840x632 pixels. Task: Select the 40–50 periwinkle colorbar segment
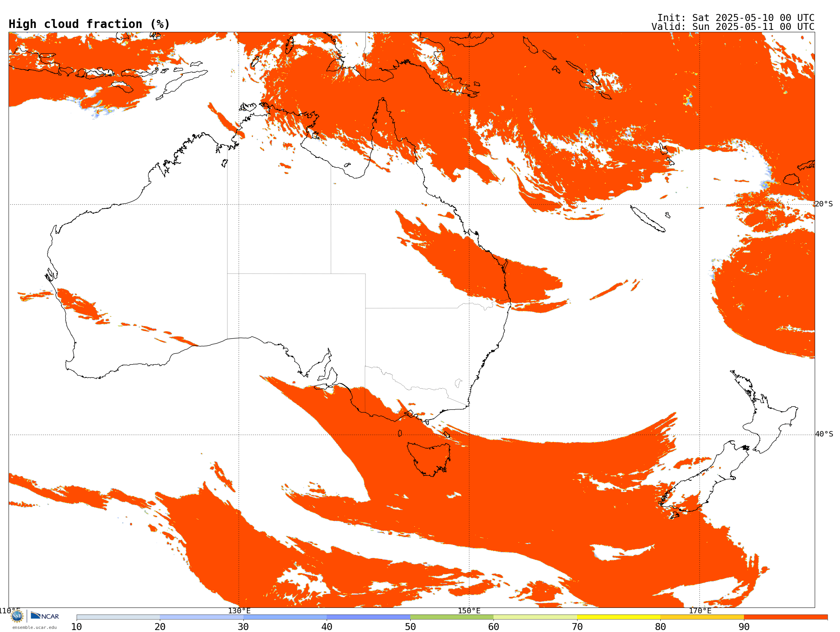click(x=368, y=617)
